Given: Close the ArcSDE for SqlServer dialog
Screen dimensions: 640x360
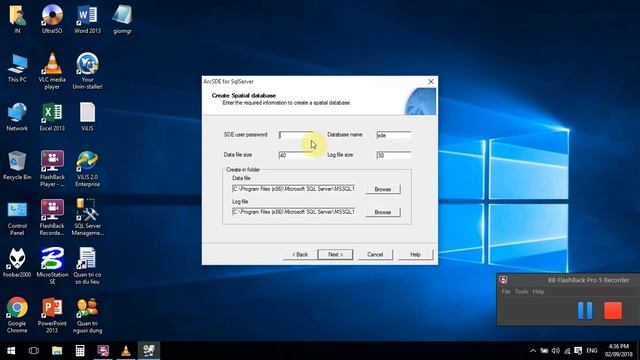Looking at the screenshot, I should (431, 82).
